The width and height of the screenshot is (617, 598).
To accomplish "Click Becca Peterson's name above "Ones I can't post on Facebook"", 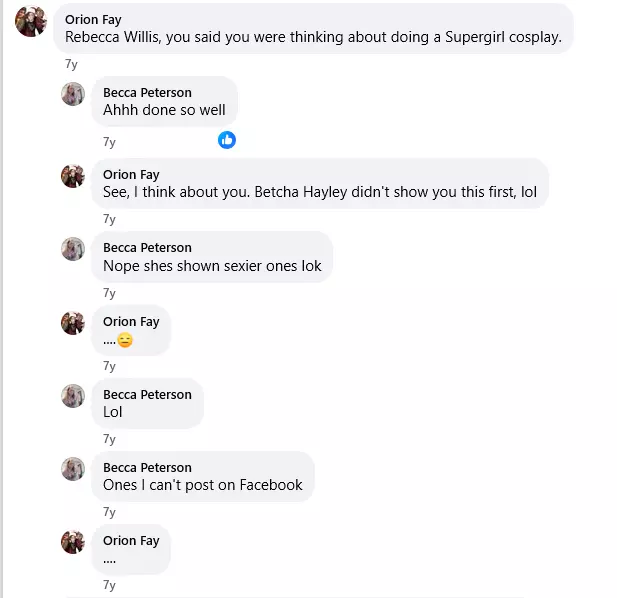I will (147, 467).
